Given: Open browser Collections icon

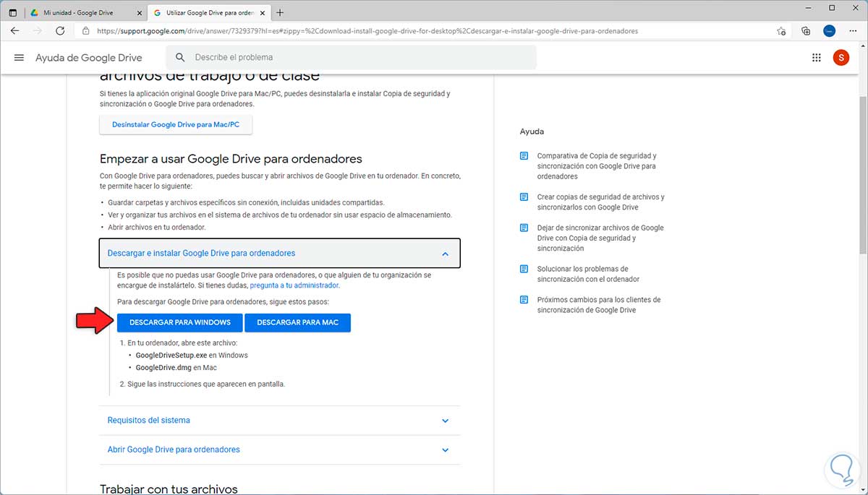Looking at the screenshot, I should (x=807, y=31).
